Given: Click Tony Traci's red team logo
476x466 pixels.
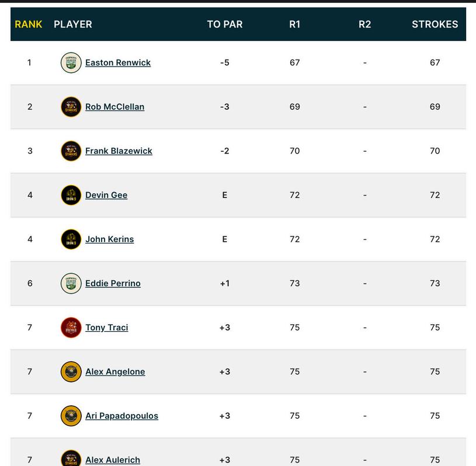Looking at the screenshot, I should pos(71,328).
